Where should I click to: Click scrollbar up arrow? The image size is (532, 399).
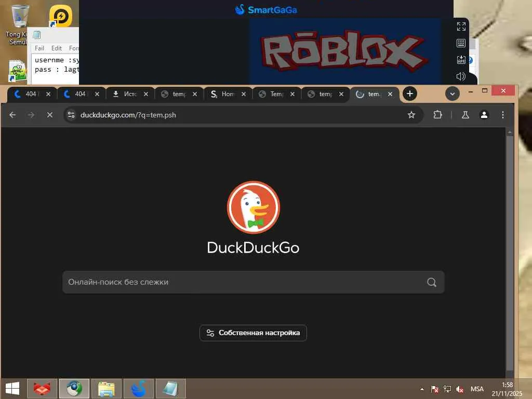(510, 132)
